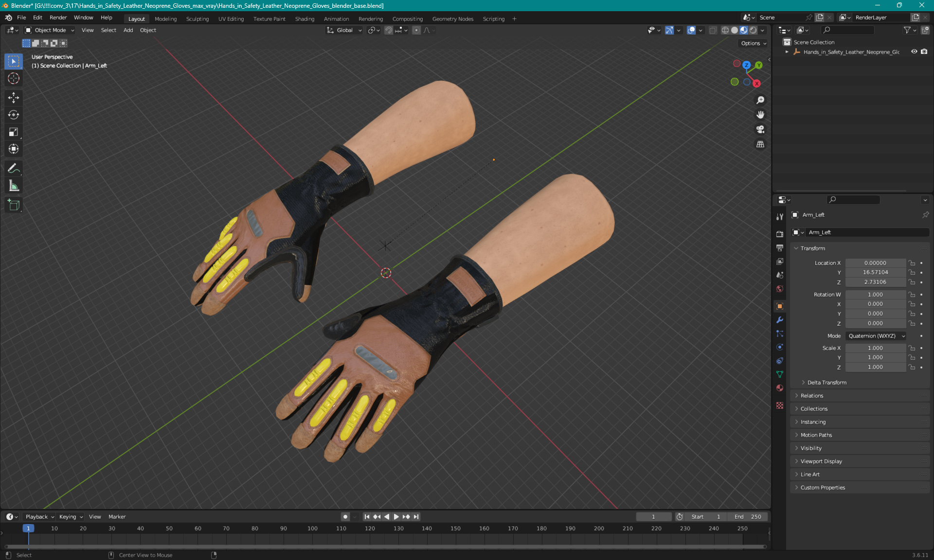The width and height of the screenshot is (934, 560).
Task: Open the timeline Marker menu
Action: coord(117,517)
